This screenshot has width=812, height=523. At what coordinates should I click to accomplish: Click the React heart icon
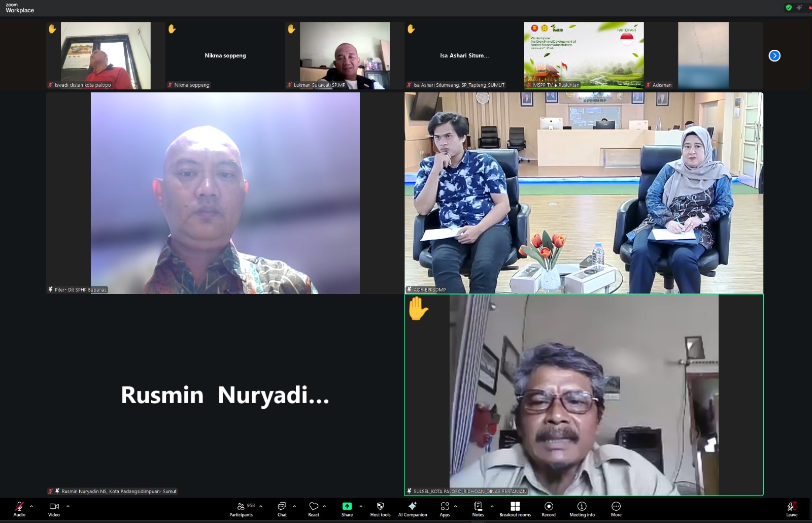314,509
